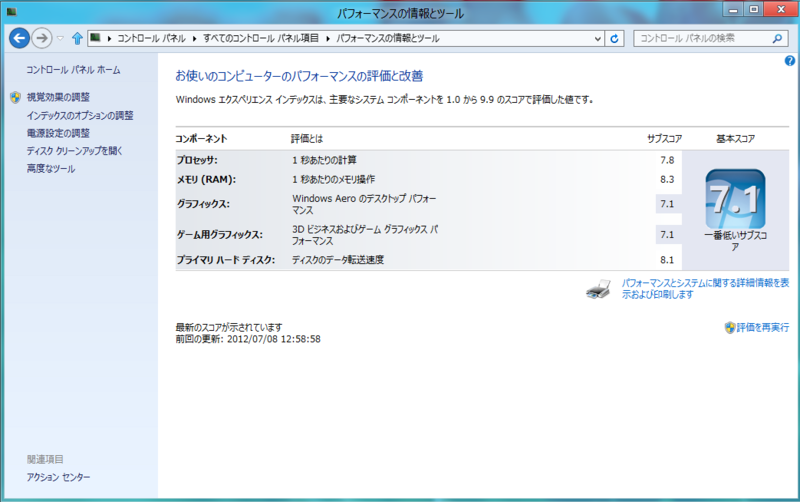Image resolution: width=800 pixels, height=502 pixels.
Task: Expand the address bar history dropdown
Action: pyautogui.click(x=597, y=38)
